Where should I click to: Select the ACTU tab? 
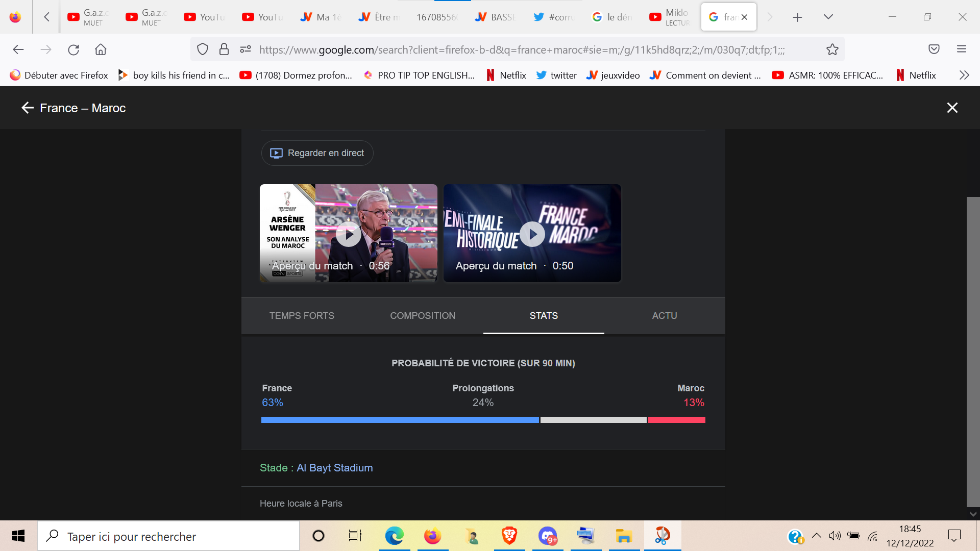pos(664,316)
